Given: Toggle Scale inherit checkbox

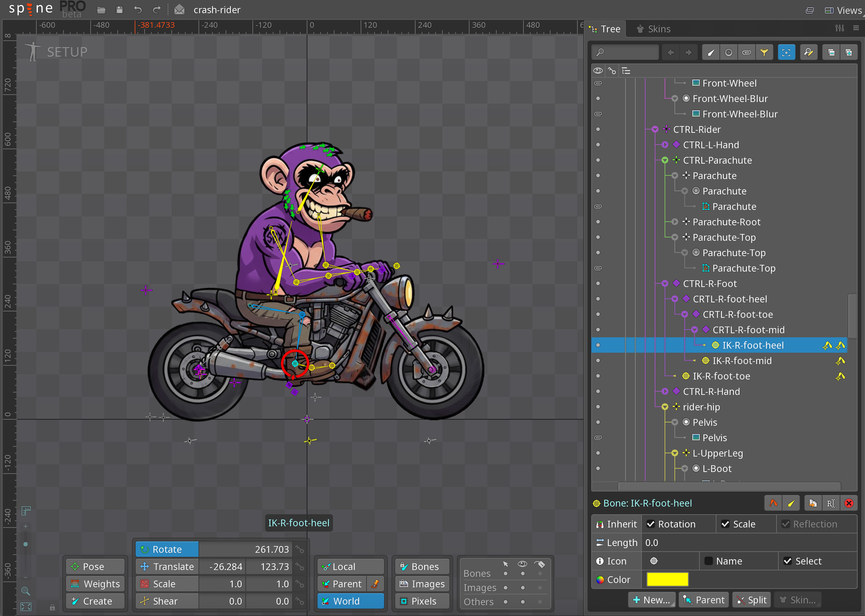Looking at the screenshot, I should tap(726, 524).
